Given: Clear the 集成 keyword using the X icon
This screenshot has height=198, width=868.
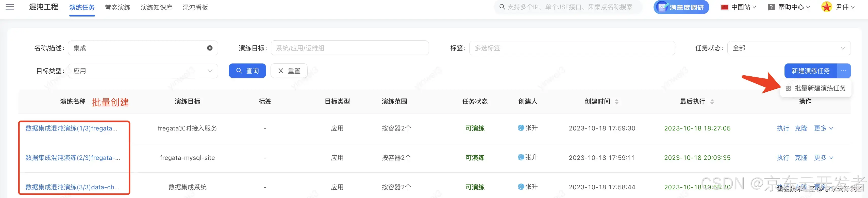Looking at the screenshot, I should click(x=210, y=48).
